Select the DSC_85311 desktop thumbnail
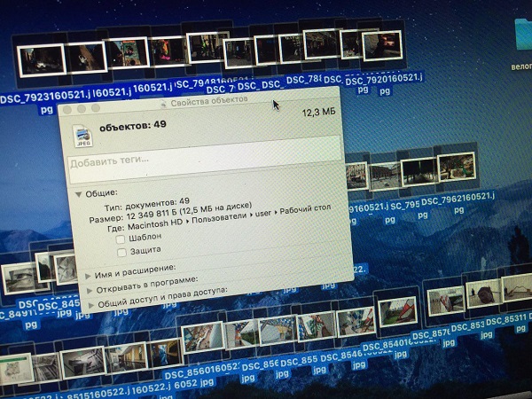 (x=518, y=289)
